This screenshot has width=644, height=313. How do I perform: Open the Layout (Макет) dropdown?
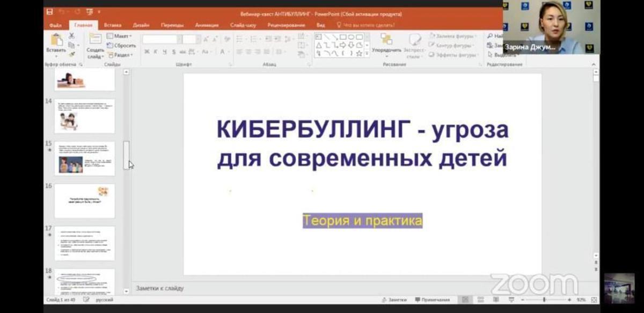point(119,36)
